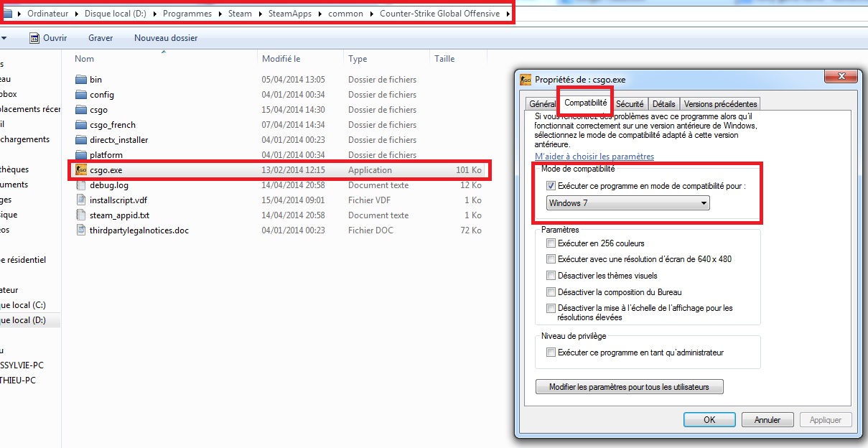Select the thirdpartylegalnotices.doc file icon
This screenshot has height=448, width=868.
pyautogui.click(x=80, y=230)
